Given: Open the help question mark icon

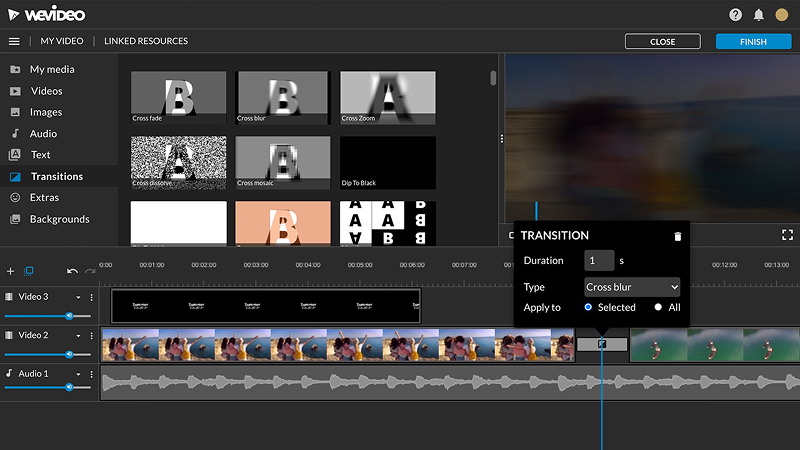Looking at the screenshot, I should pyautogui.click(x=736, y=15).
